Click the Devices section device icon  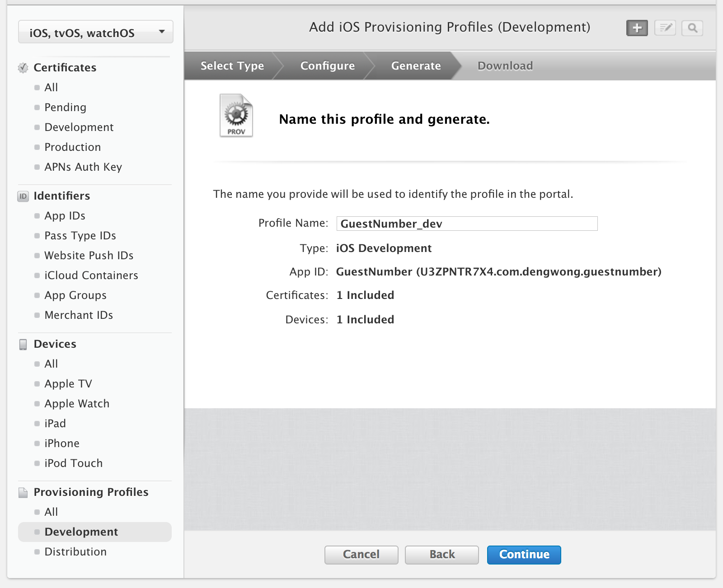click(23, 344)
